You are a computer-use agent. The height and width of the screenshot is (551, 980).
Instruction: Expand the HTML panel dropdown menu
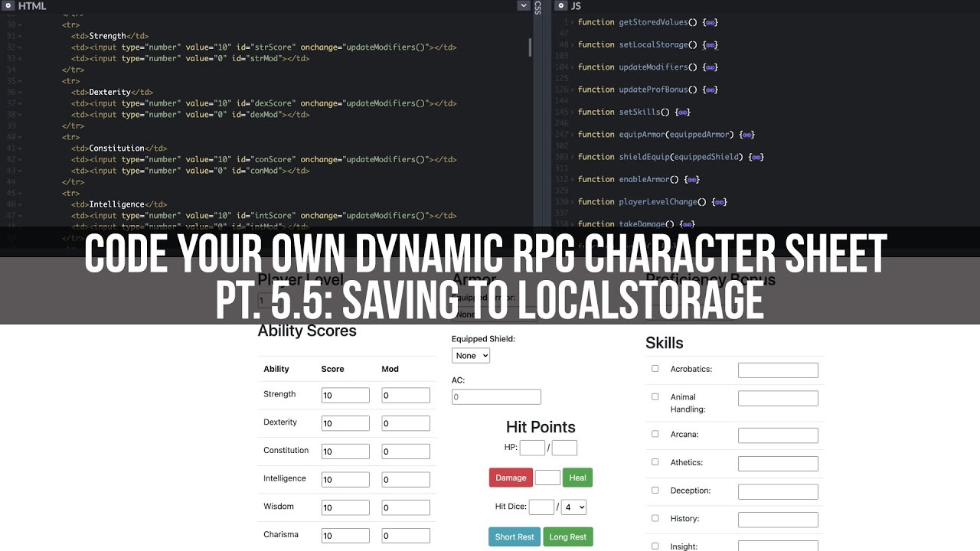(524, 5)
